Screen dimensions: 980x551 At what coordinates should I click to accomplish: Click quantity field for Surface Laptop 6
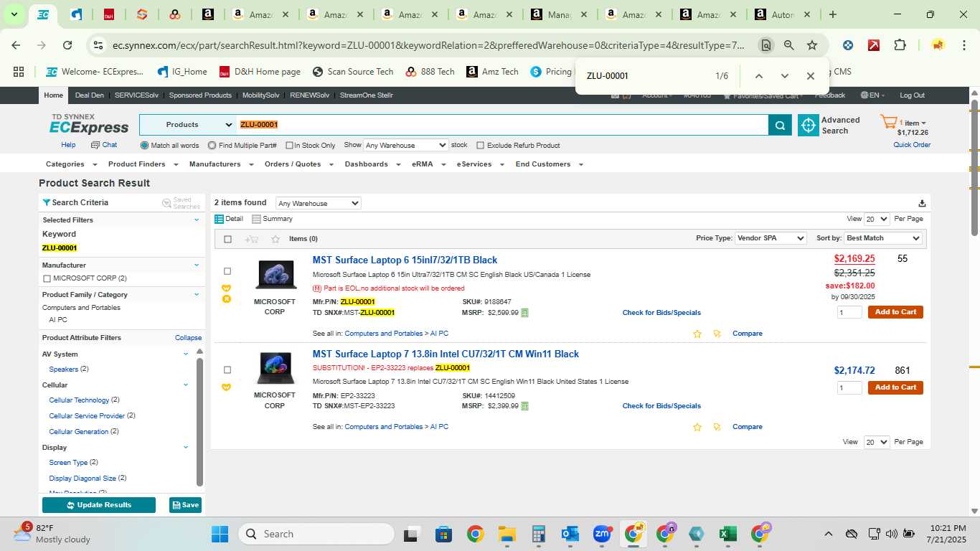850,312
